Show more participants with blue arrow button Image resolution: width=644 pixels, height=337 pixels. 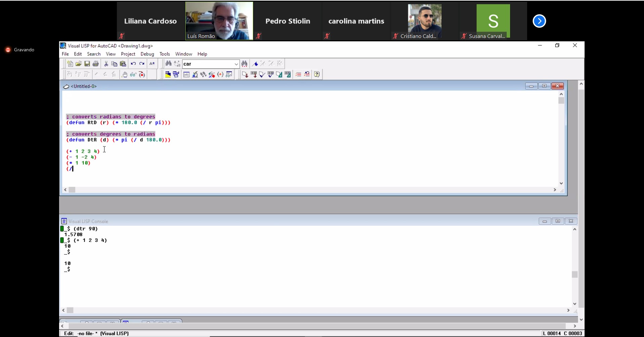click(539, 21)
